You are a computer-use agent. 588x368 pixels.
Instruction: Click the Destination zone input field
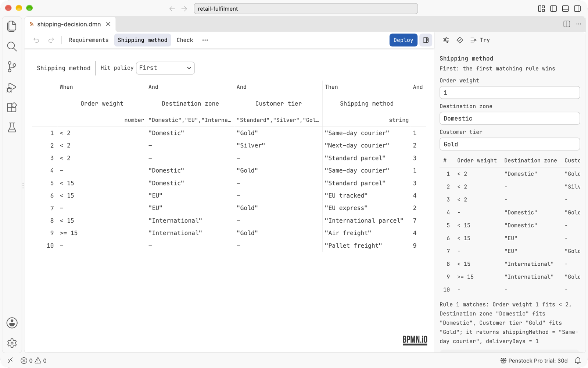tap(510, 118)
